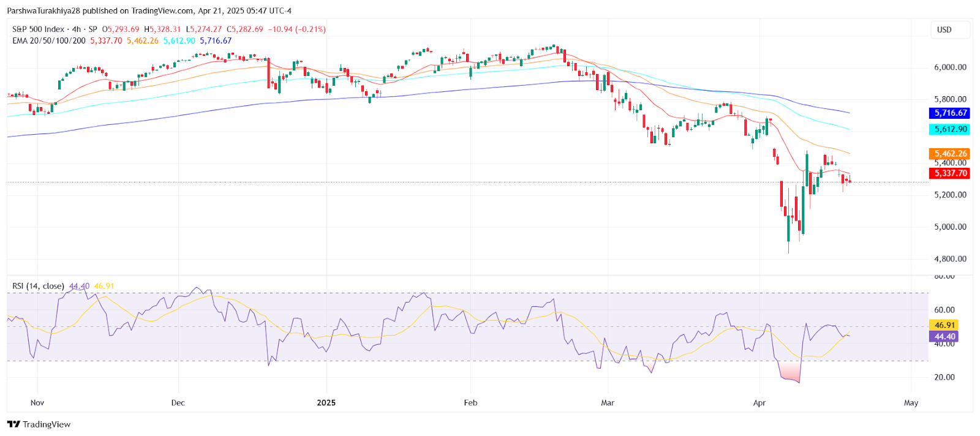Image resolution: width=980 pixels, height=436 pixels.
Task: Click the Dec label on time axis
Action: click(x=178, y=403)
